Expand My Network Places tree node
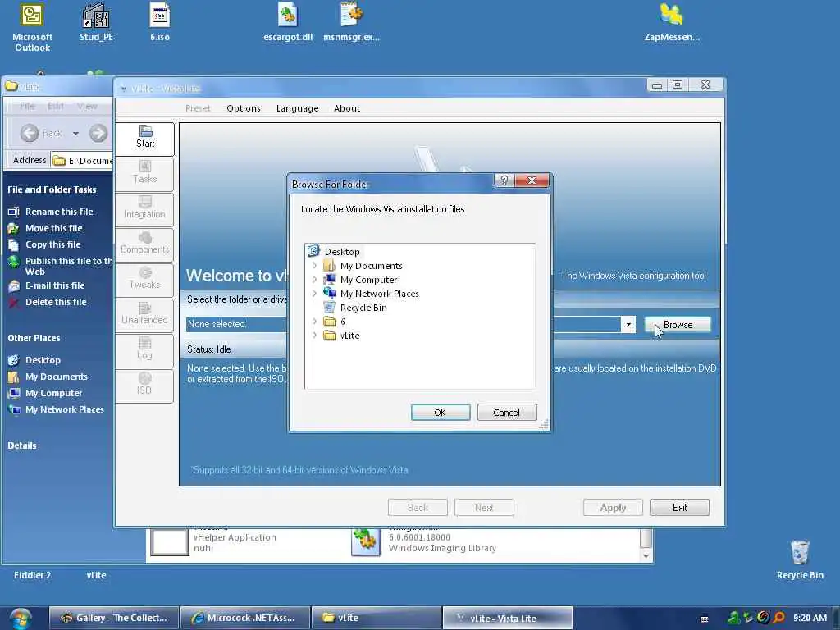 tap(314, 293)
